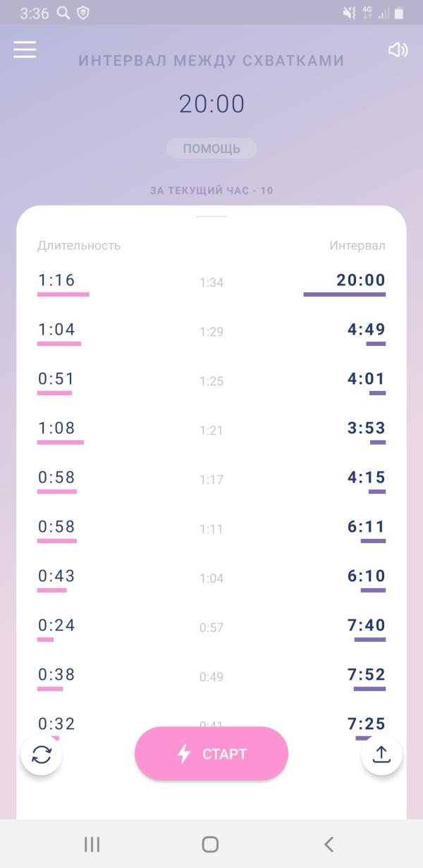Select the 1:16 duration entry
The image size is (423, 868).
pos(56,280)
